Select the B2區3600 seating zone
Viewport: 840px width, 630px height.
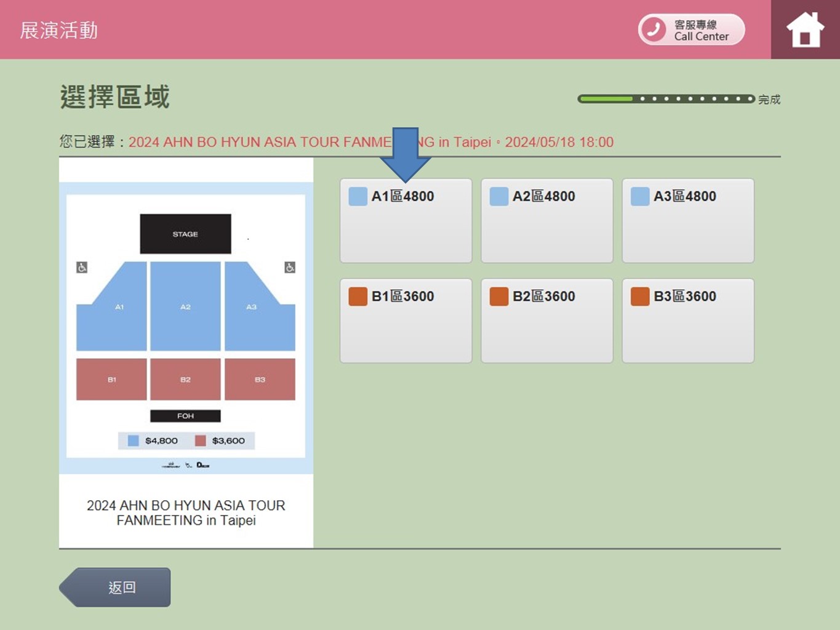click(x=547, y=321)
